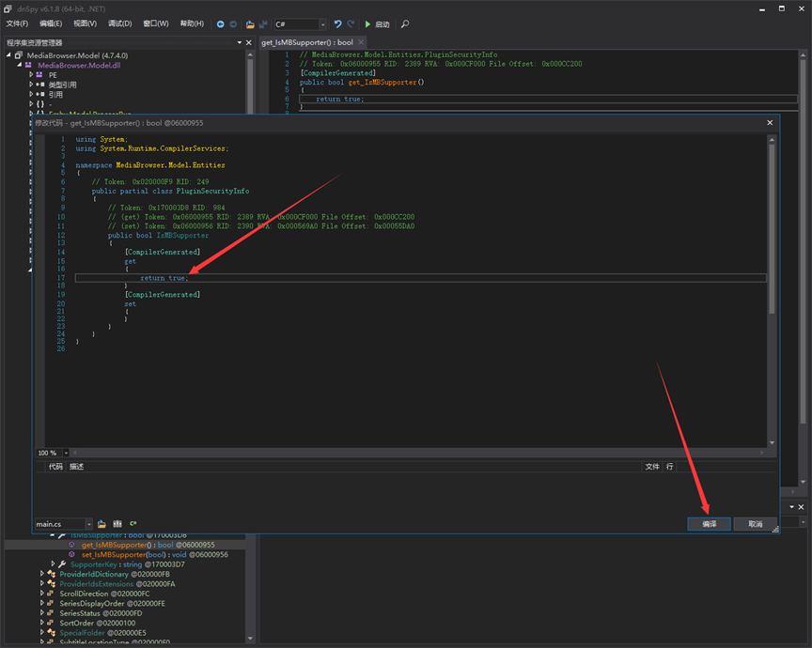Click the open file folder icon in toolbar
The image size is (812, 648).
250,24
